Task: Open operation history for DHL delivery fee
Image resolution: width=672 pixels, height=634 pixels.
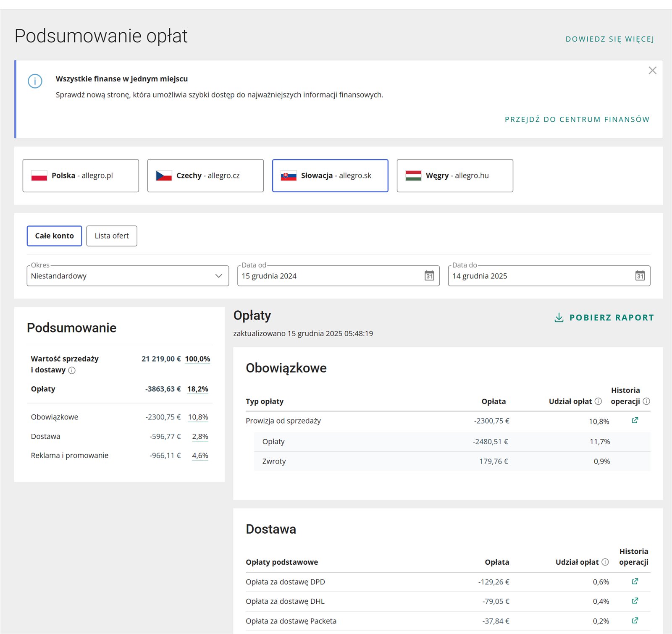Action: tap(635, 601)
